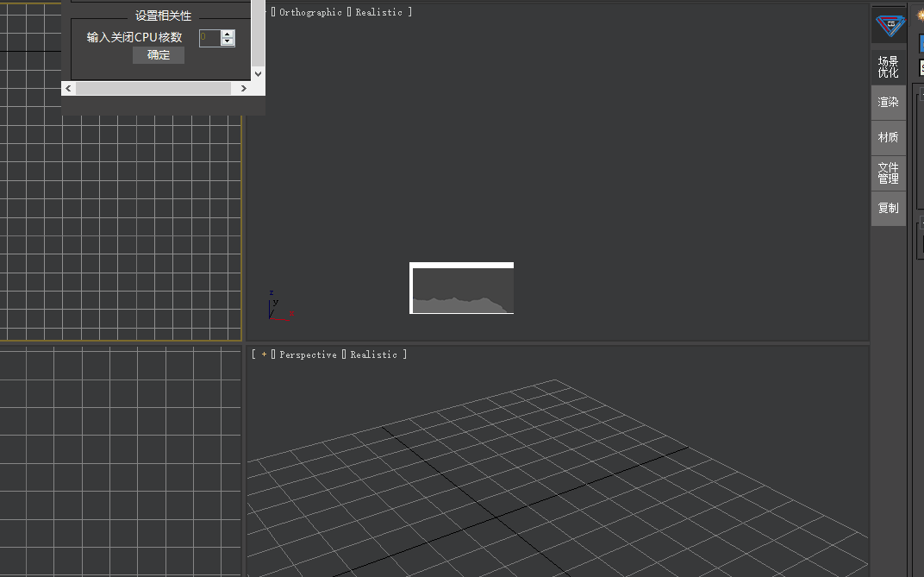Screen dimensions: 924x577
Task: Click the panel's scroll down arrow
Action: point(258,74)
